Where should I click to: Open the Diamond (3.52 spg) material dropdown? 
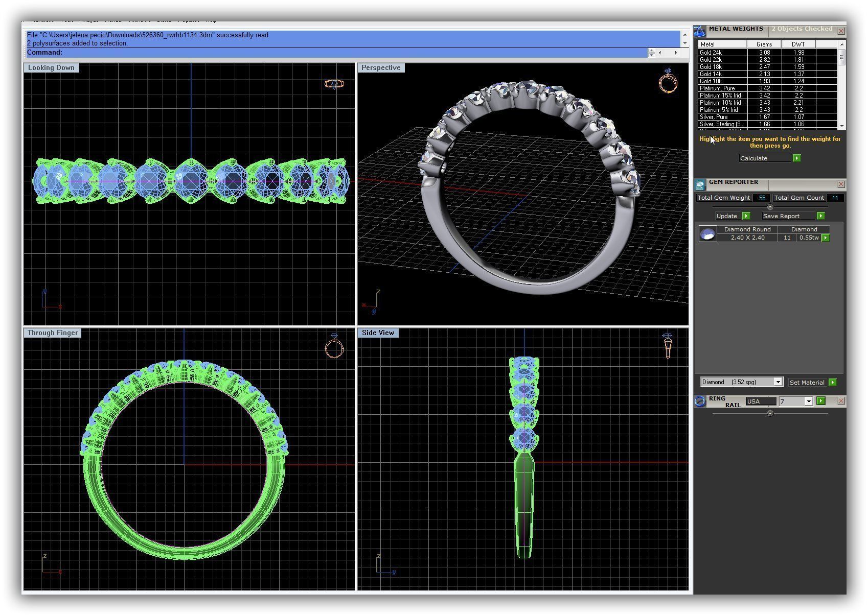click(778, 382)
